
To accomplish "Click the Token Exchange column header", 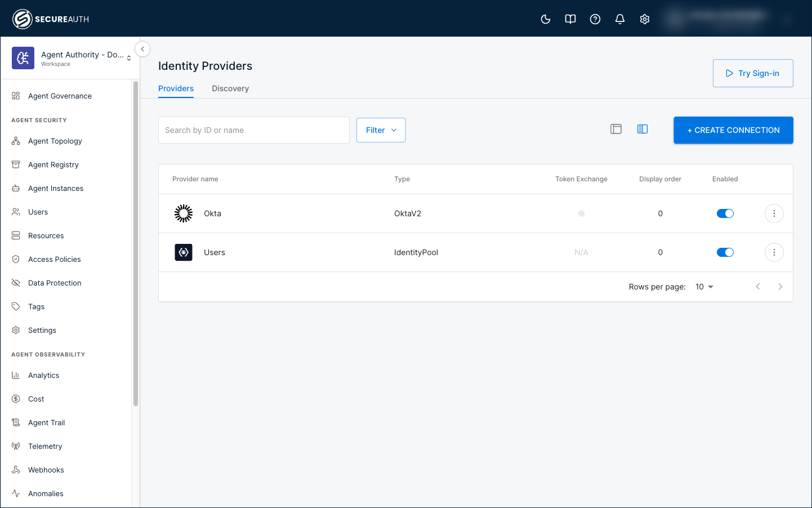I will [x=581, y=179].
